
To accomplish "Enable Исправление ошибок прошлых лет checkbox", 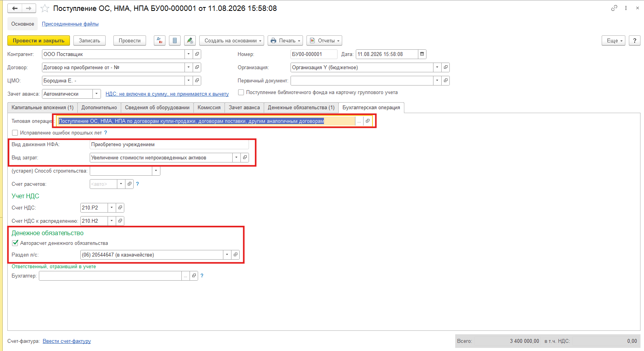I will (x=15, y=133).
